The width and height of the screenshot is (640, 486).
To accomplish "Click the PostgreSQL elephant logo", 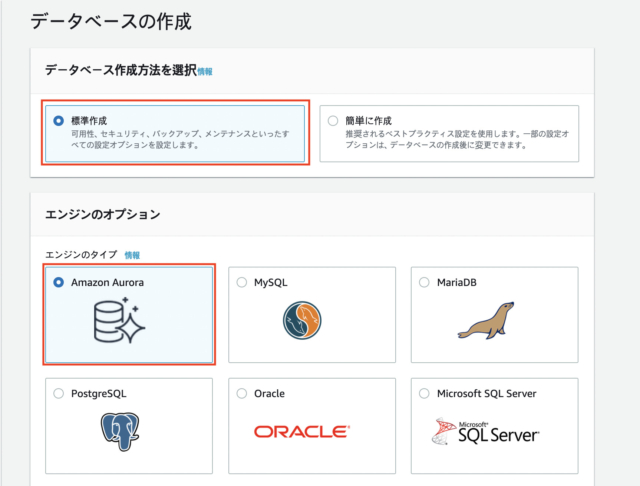I will pos(120,431).
